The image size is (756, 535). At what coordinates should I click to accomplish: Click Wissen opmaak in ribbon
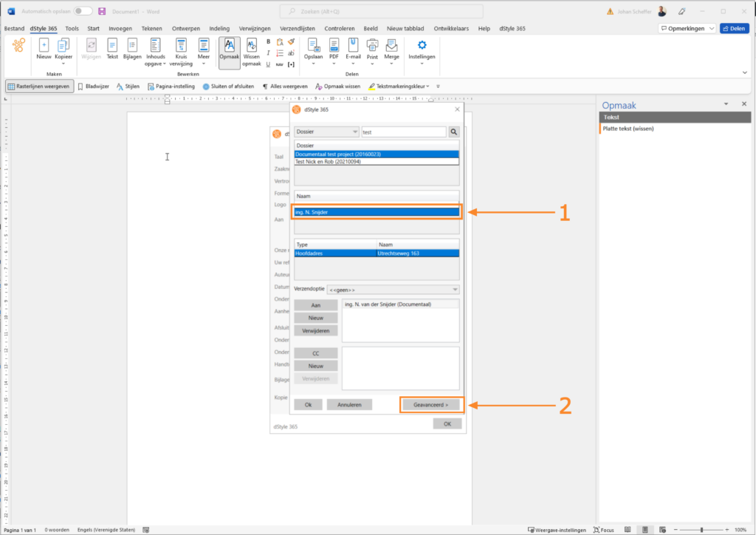click(251, 52)
